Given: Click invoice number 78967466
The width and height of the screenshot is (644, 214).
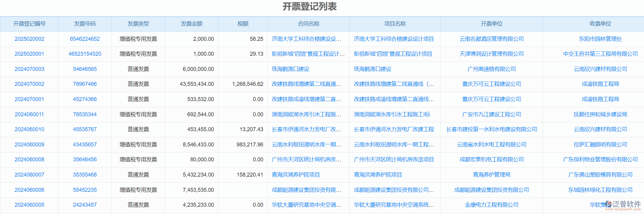Looking at the screenshot, I should tap(85, 84).
